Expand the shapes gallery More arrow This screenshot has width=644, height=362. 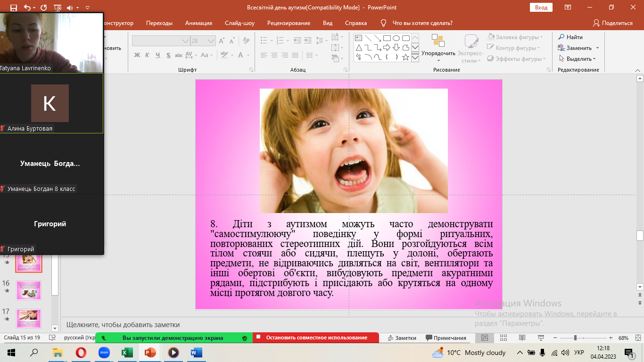click(415, 58)
